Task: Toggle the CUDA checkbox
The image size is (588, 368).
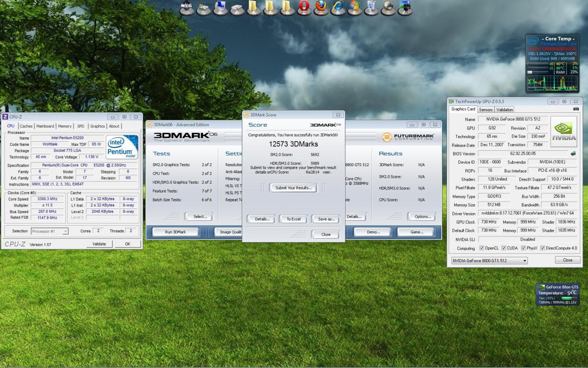Action: (x=504, y=248)
